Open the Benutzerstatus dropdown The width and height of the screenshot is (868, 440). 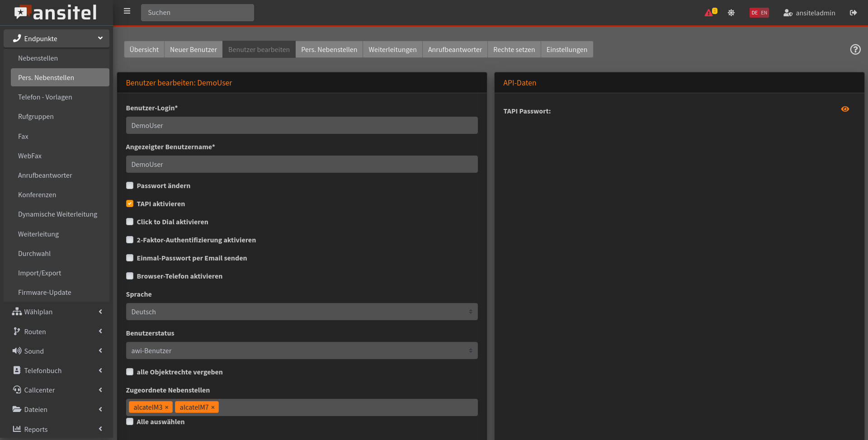[x=302, y=350]
